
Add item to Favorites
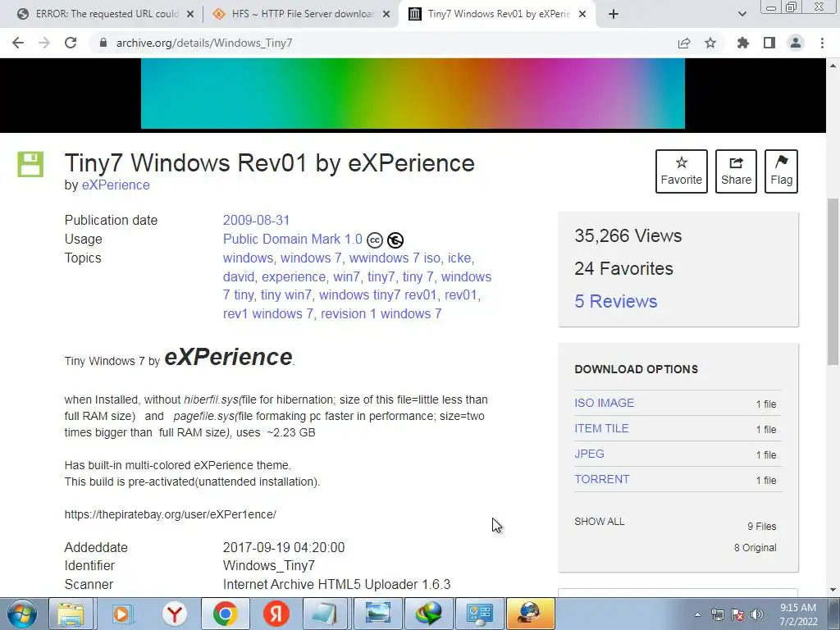coord(682,171)
